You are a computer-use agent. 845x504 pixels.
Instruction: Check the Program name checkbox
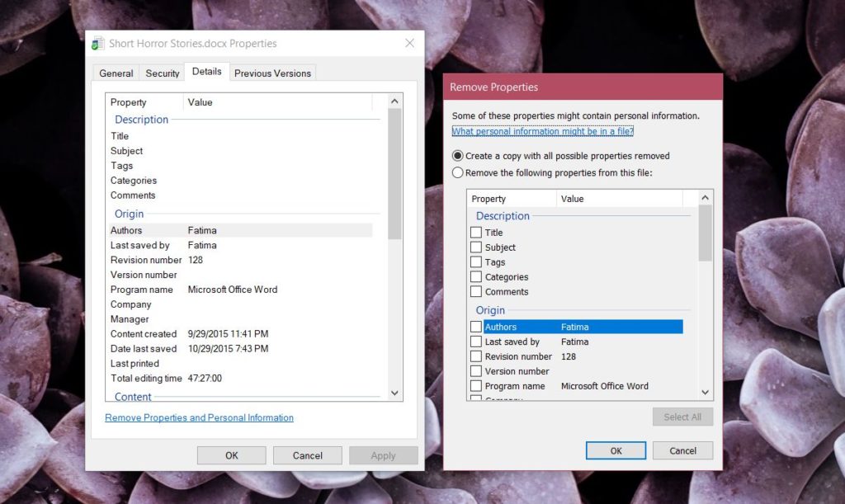[476, 386]
